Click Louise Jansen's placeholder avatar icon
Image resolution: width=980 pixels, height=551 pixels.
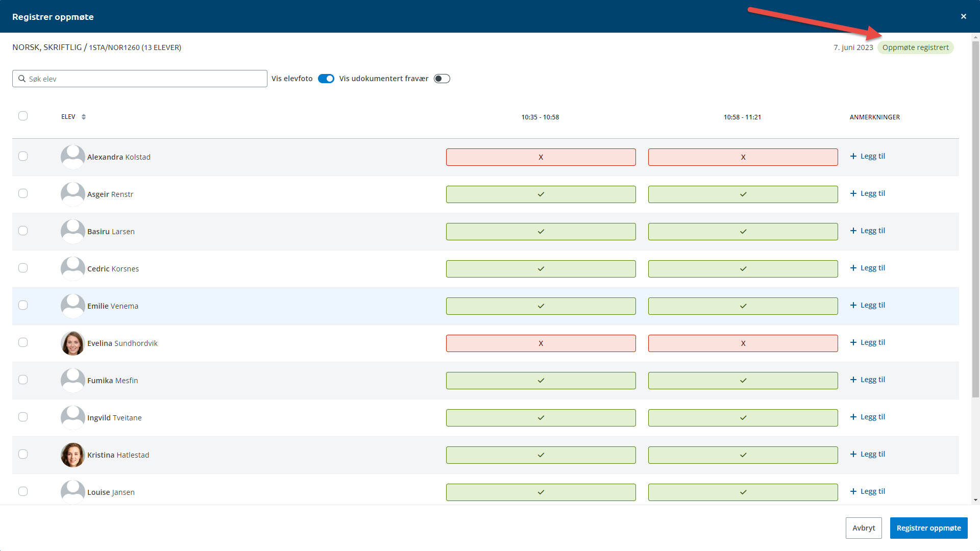tap(72, 492)
